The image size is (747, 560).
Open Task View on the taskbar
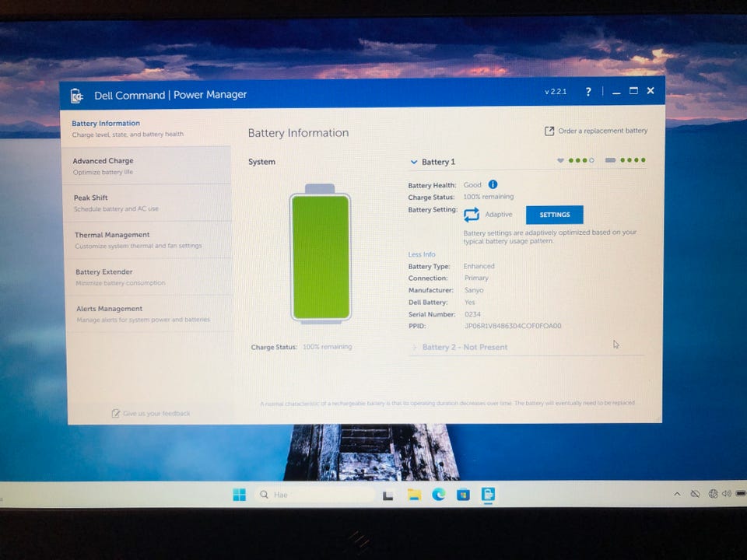[388, 495]
